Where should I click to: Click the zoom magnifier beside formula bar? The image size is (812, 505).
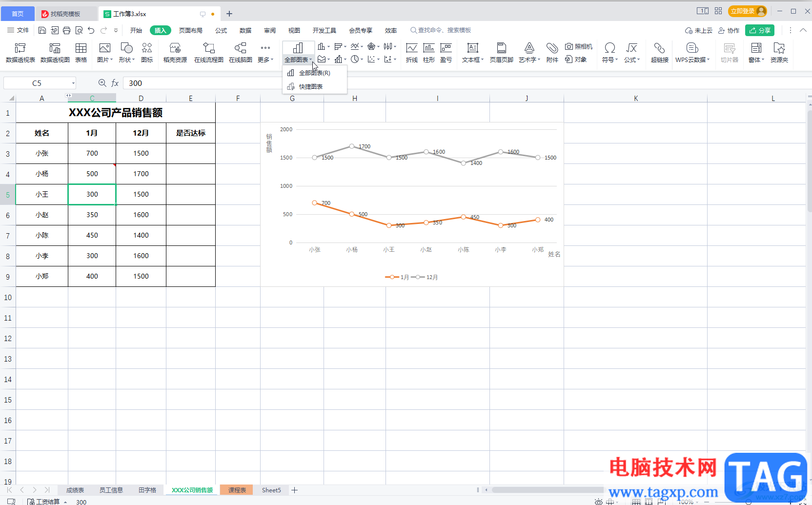pos(102,83)
